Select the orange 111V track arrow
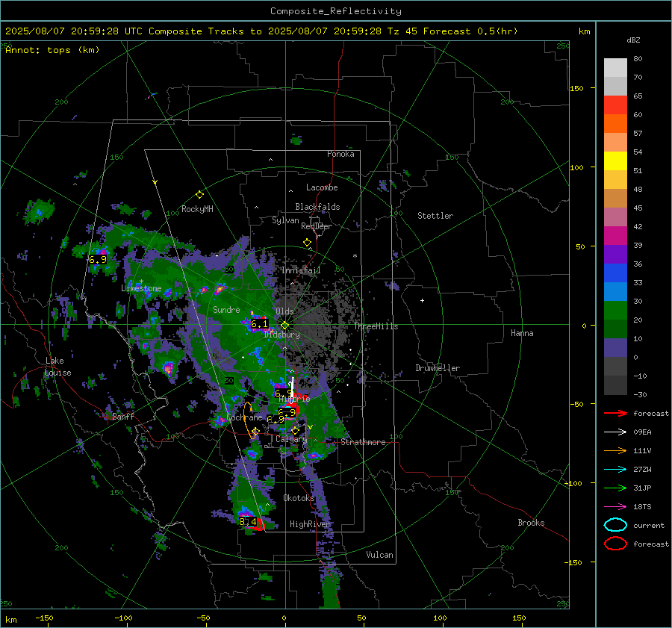Image resolution: width=672 pixels, height=628 pixels. tap(615, 450)
